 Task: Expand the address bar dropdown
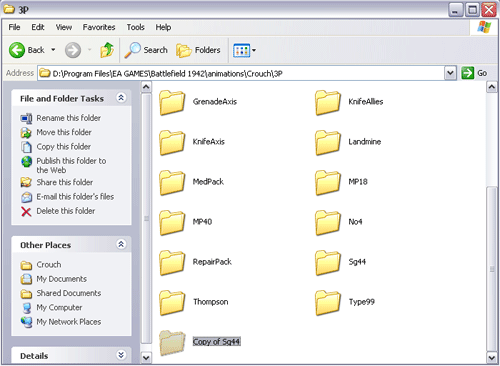[x=450, y=73]
